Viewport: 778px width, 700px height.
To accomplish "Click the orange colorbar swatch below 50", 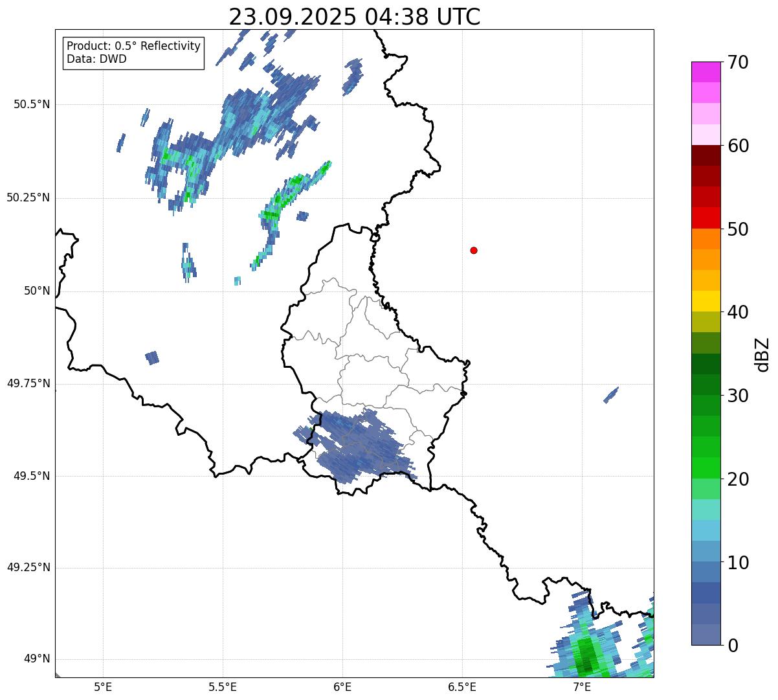I will (x=706, y=239).
